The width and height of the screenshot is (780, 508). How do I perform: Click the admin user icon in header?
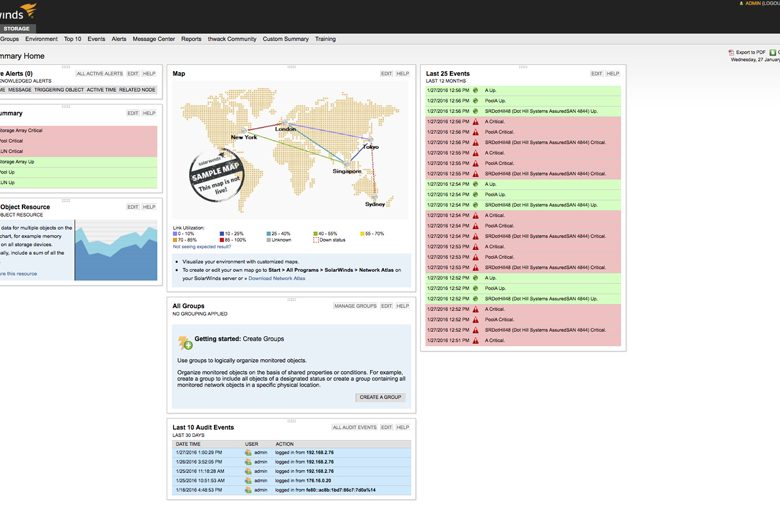click(741, 3)
